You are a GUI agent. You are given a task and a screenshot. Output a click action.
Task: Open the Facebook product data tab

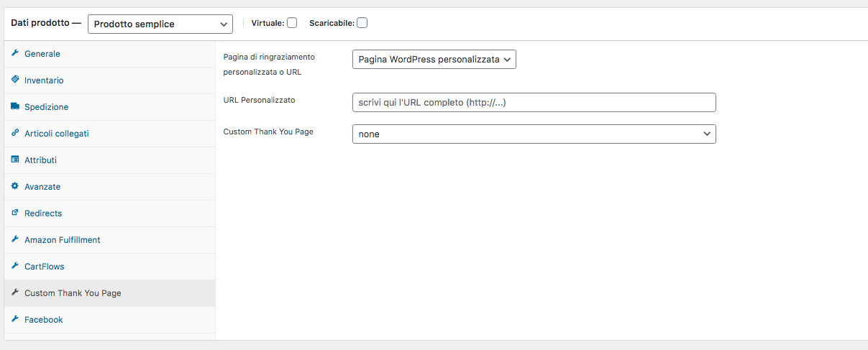44,320
